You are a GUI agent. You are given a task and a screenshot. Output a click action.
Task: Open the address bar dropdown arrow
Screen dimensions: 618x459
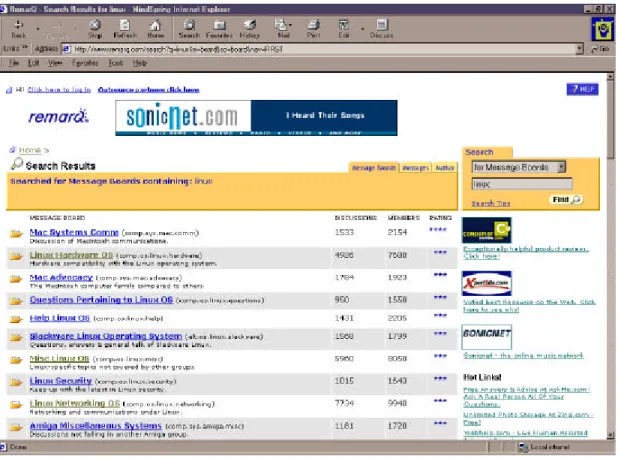(x=579, y=49)
